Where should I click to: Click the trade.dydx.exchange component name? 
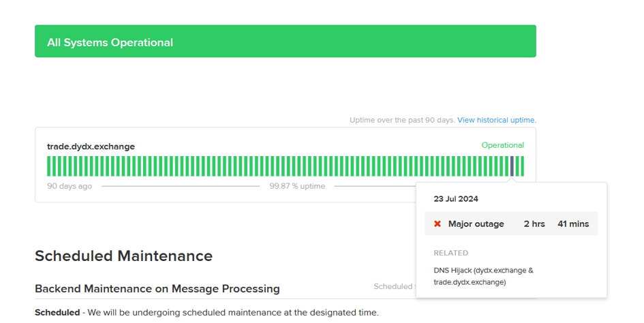click(x=91, y=147)
